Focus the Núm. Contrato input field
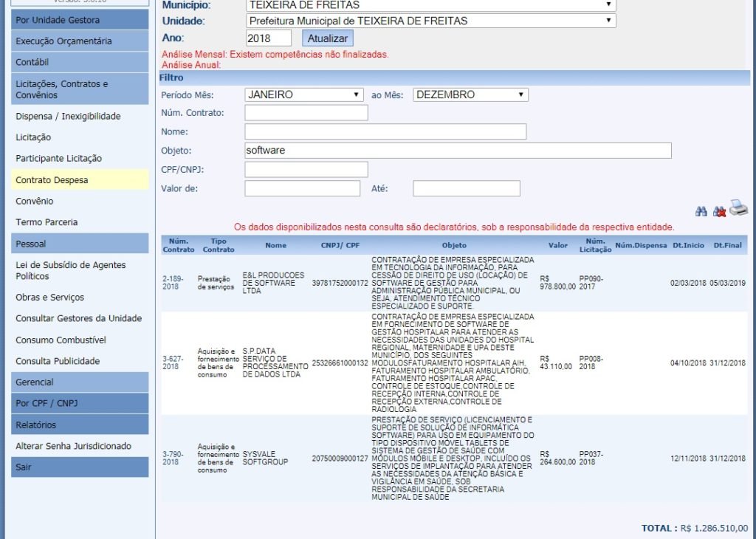The width and height of the screenshot is (756, 539). tap(306, 113)
